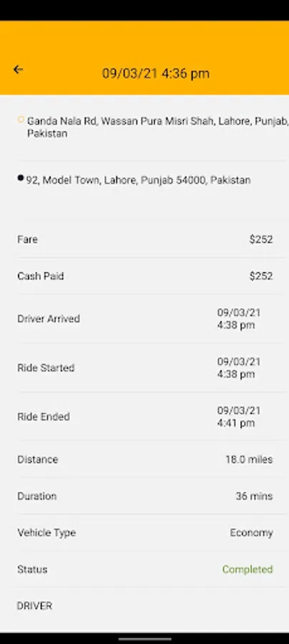Screen dimensions: 289x644
Task: Click the orange pickup location circle icon
Action: point(21,119)
